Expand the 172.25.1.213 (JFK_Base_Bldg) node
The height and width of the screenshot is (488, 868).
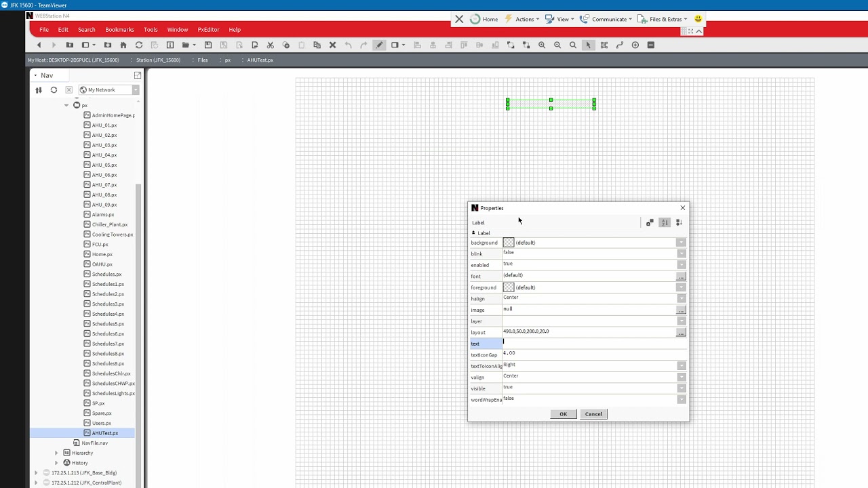[36, 472]
